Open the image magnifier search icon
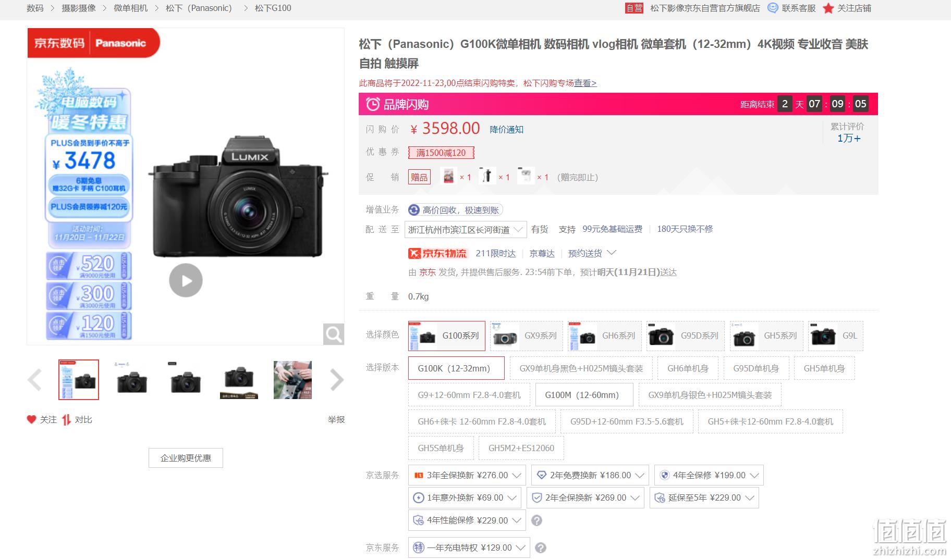The height and width of the screenshot is (560, 951). (333, 334)
